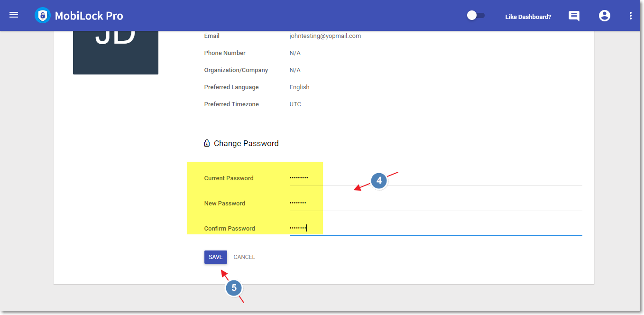Toggle the Like Dashboard switch
Viewport: 644px width, 315px height.
click(x=476, y=16)
